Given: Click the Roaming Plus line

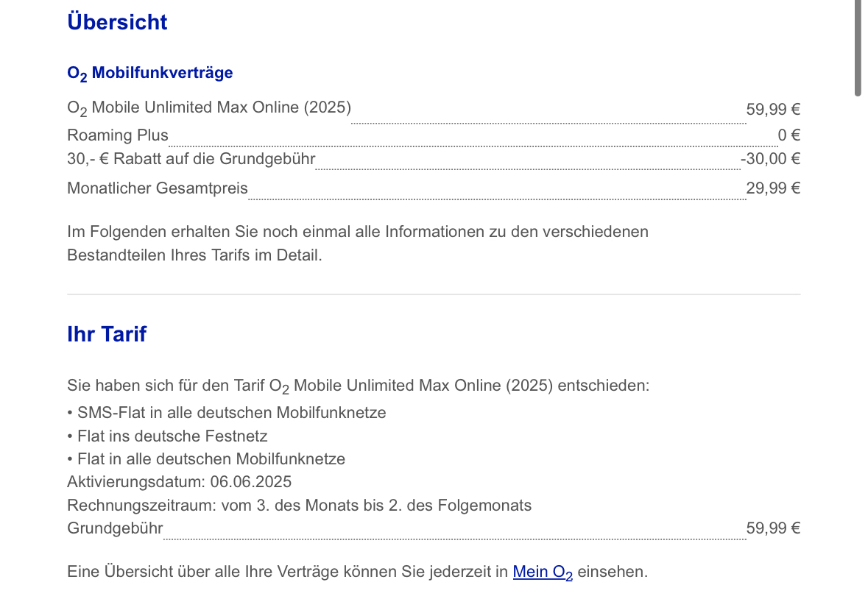Looking at the screenshot, I should click(x=117, y=135).
